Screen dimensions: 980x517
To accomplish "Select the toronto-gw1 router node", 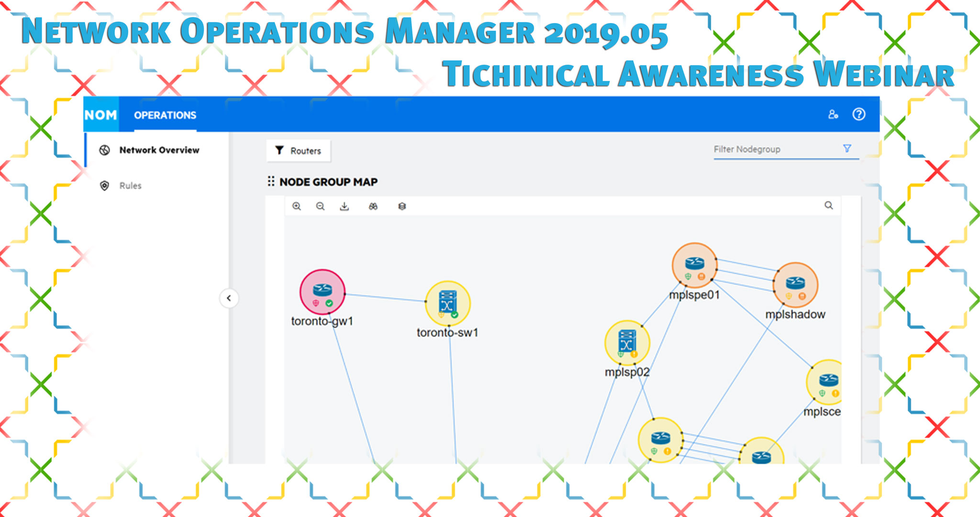I will point(323,292).
